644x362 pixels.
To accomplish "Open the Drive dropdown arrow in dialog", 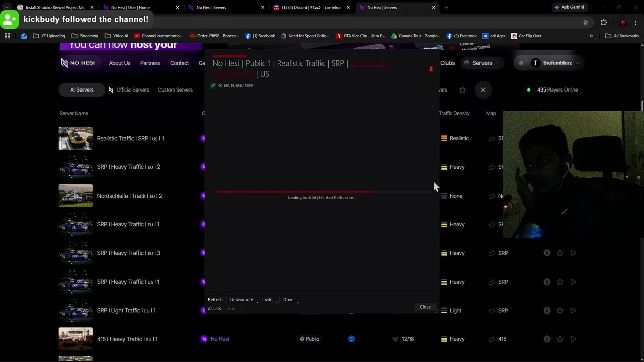I will point(298,301).
